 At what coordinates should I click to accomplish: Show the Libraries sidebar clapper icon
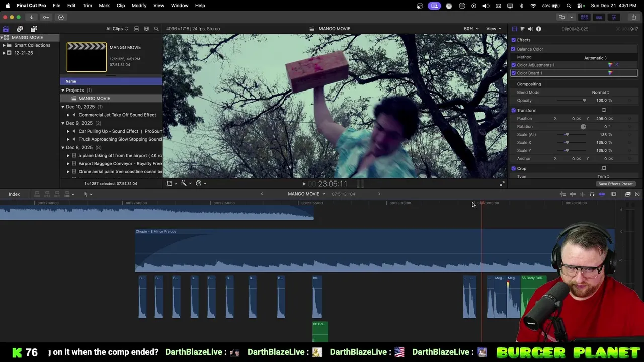6,29
